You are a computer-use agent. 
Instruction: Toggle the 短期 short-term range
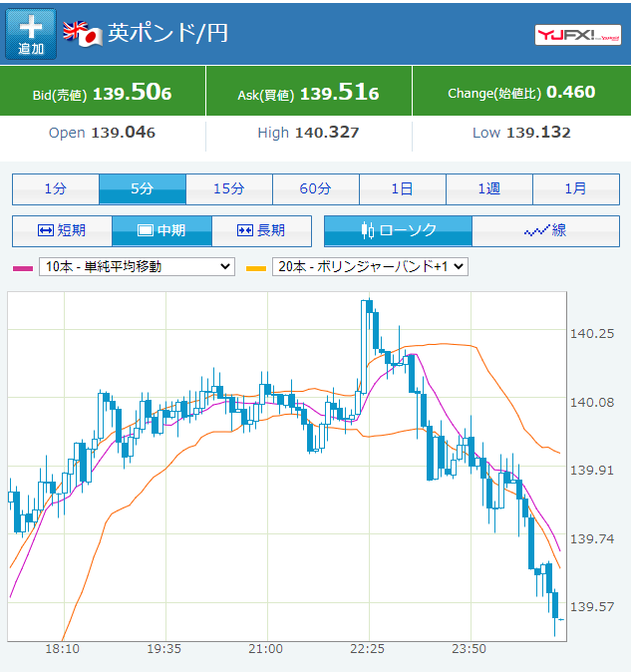62,231
